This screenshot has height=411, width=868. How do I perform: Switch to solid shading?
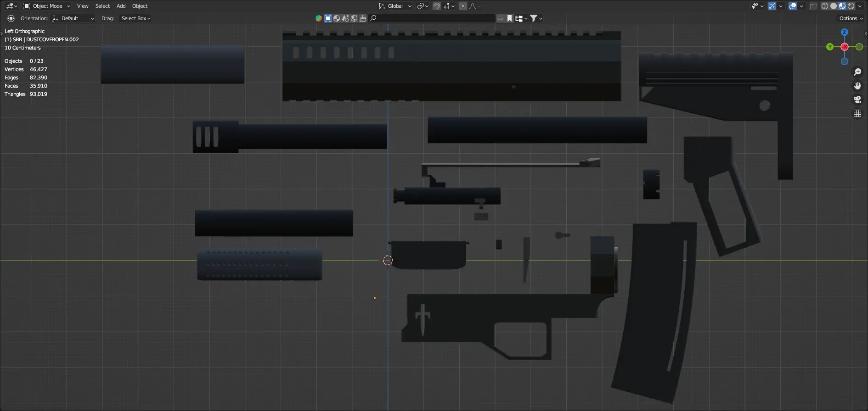pos(834,6)
